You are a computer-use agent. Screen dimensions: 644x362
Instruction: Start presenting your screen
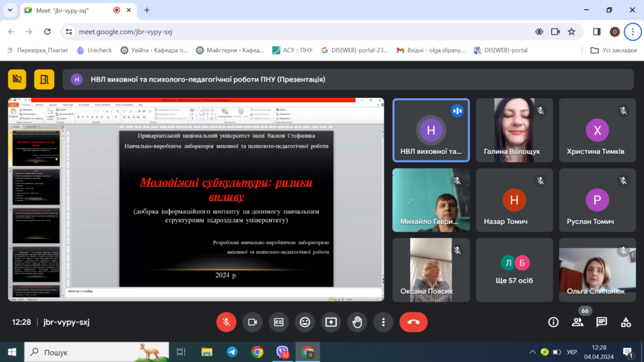coord(331,322)
